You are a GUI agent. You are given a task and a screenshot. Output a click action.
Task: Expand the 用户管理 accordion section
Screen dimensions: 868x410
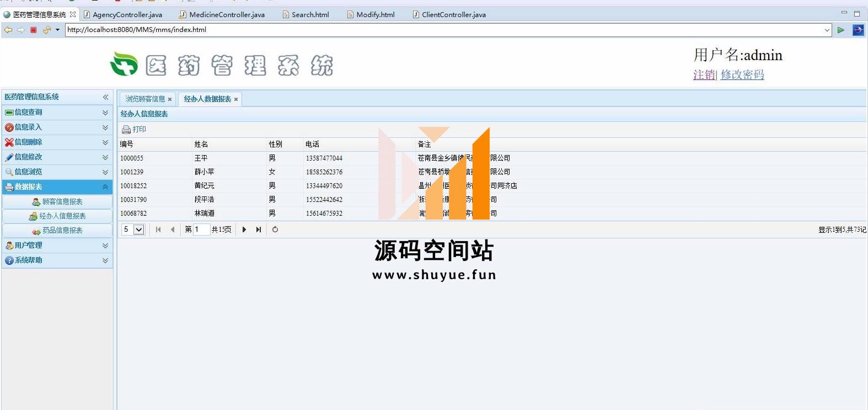pos(105,246)
